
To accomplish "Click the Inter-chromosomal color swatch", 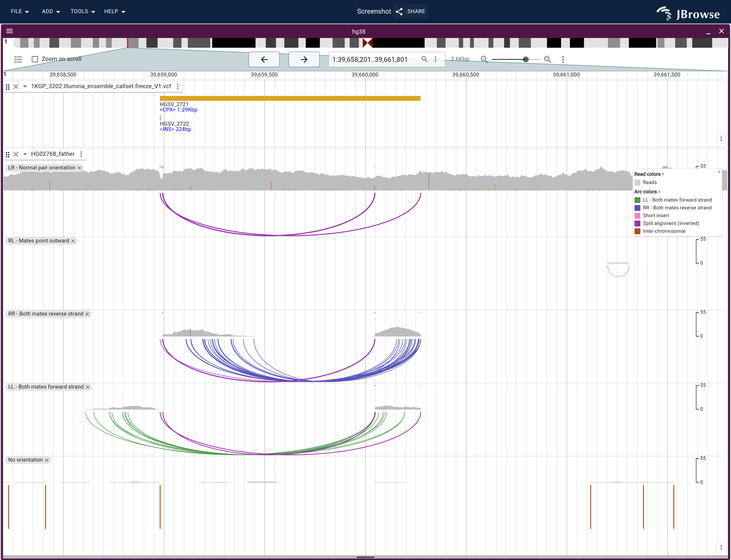I will pos(637,231).
